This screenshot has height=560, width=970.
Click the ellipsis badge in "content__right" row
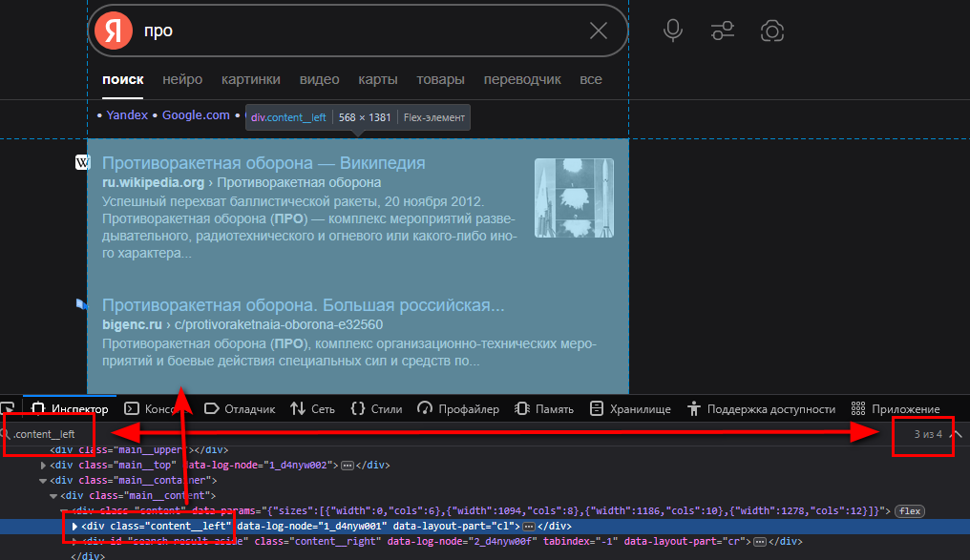pos(760,542)
